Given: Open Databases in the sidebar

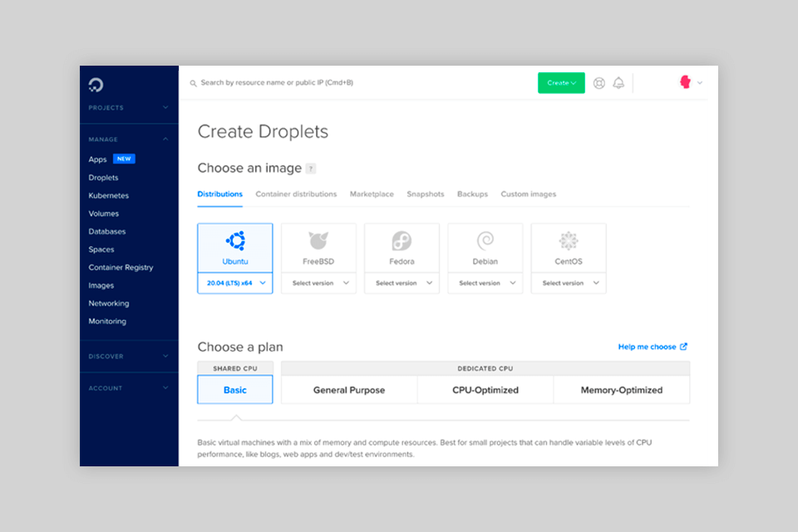Looking at the screenshot, I should pyautogui.click(x=107, y=232).
